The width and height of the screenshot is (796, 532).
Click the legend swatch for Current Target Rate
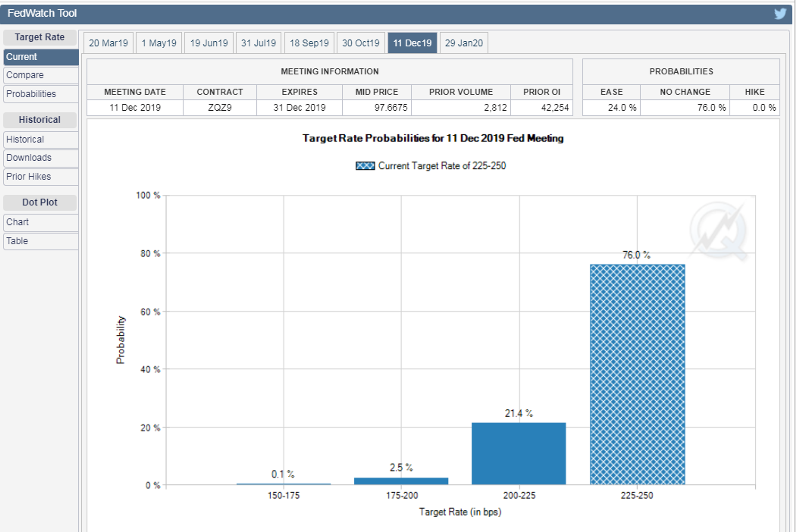[365, 166]
